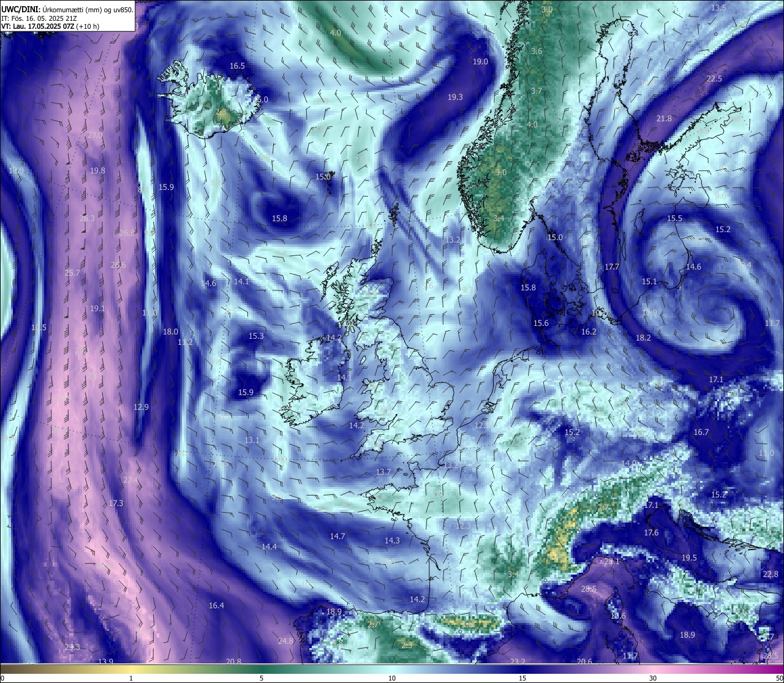Select the 16.2 map value
This screenshot has width=784, height=683.
[589, 331]
